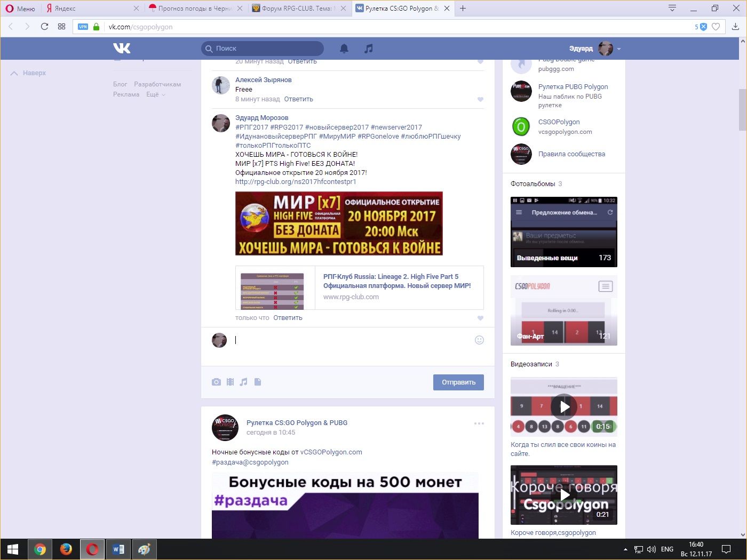Open the Выведенные вещи photo album
The image size is (747, 560).
pos(564,232)
